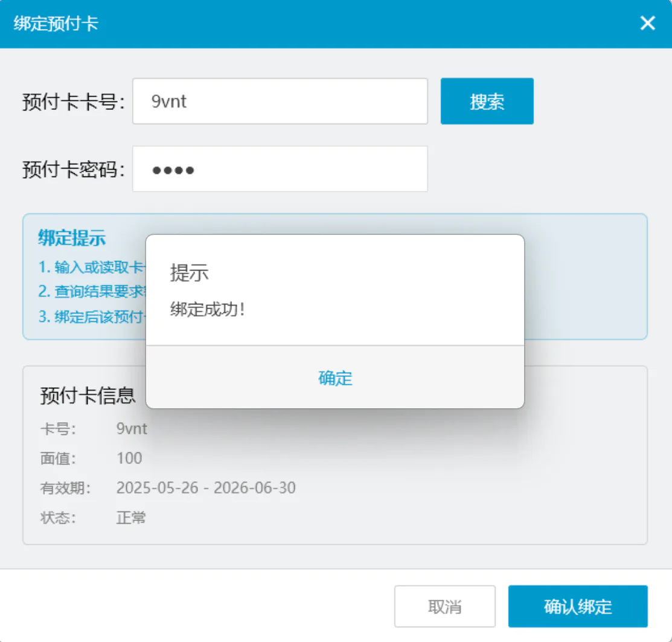Click the 搜索 button
Screen dimensions: 672x642
point(487,101)
